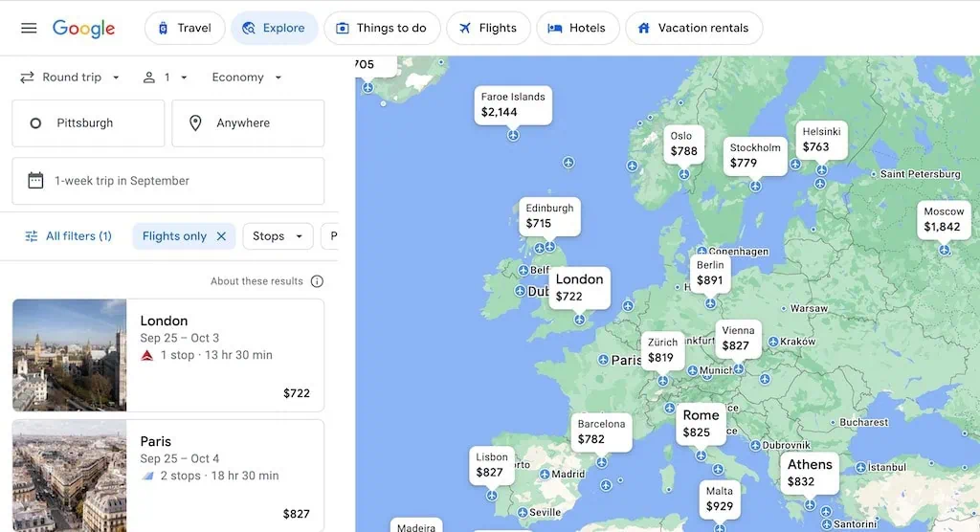
Task: Click the info icon beside About these results
Action: (317, 281)
